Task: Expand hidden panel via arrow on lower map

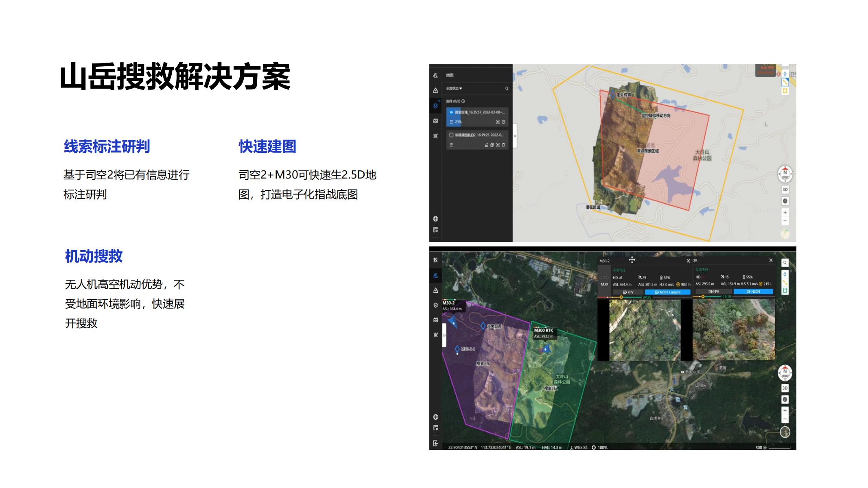Action: click(444, 335)
